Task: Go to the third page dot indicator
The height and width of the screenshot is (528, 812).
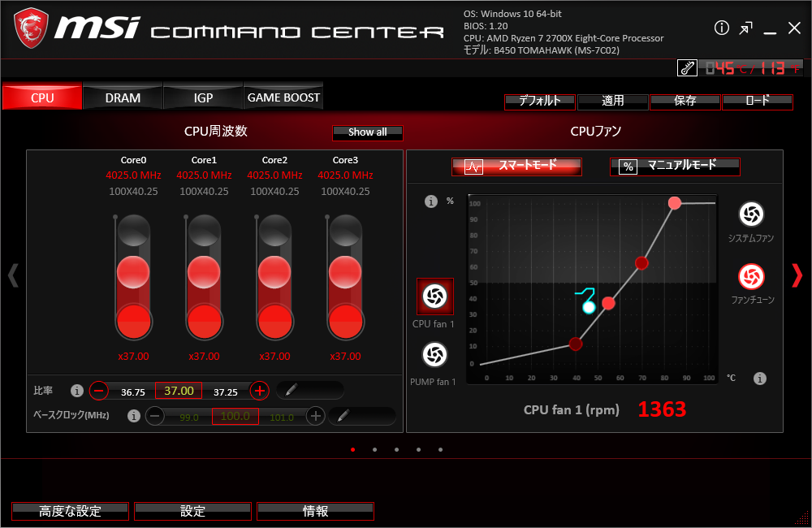Action: pos(397,450)
